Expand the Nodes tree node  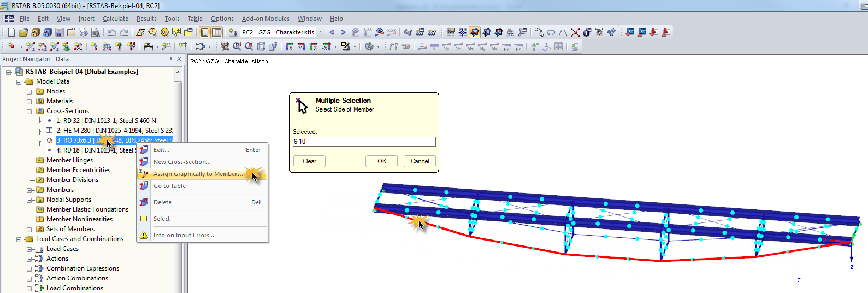pos(29,91)
